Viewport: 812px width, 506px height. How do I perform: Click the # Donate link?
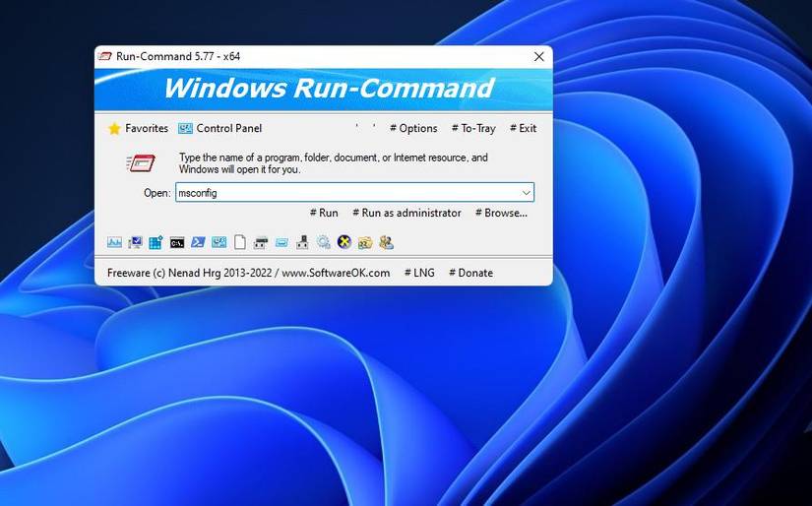point(470,273)
